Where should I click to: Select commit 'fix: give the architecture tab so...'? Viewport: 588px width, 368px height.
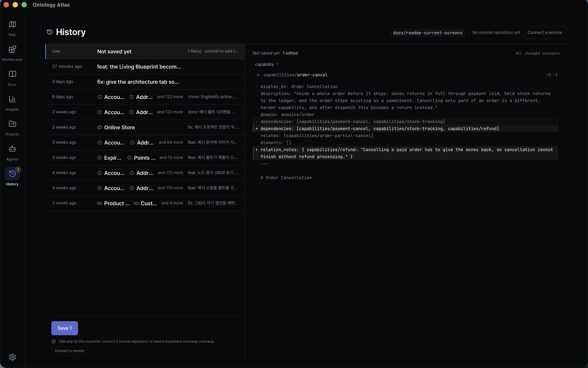click(x=145, y=82)
